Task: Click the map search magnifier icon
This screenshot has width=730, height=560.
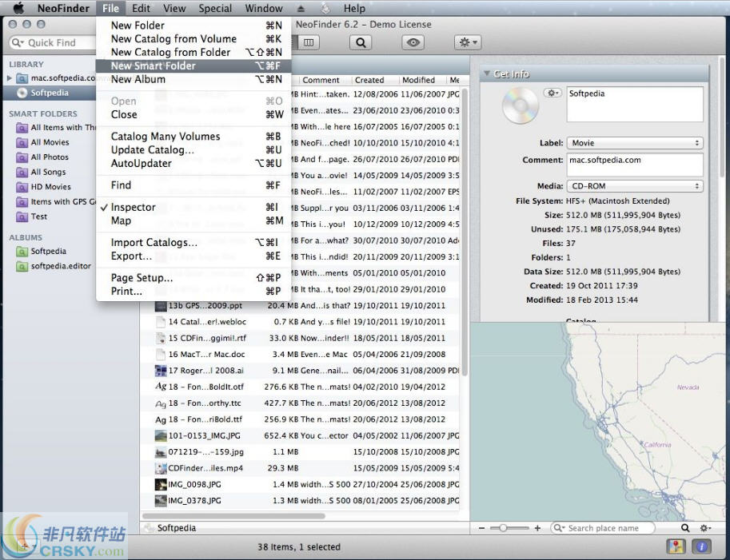Action: pos(685,528)
